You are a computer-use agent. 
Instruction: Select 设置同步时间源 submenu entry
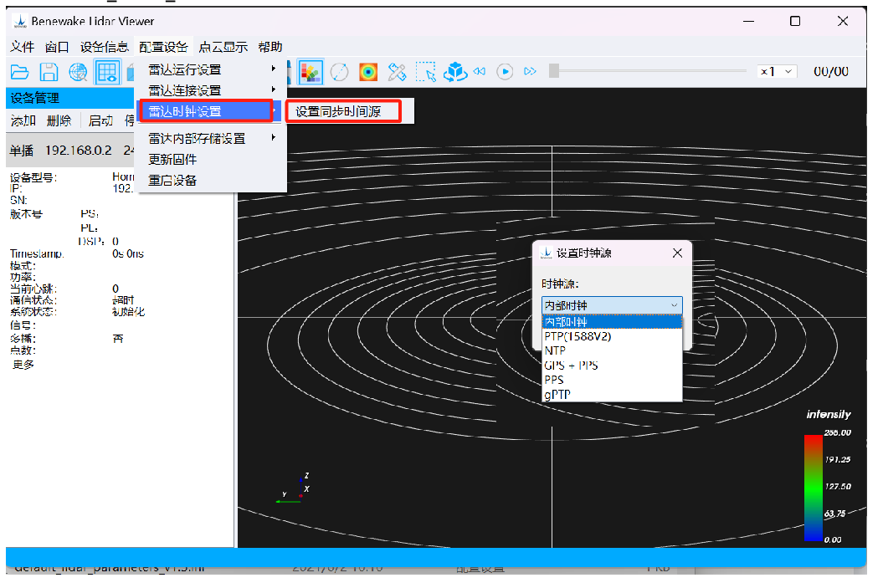coord(343,111)
